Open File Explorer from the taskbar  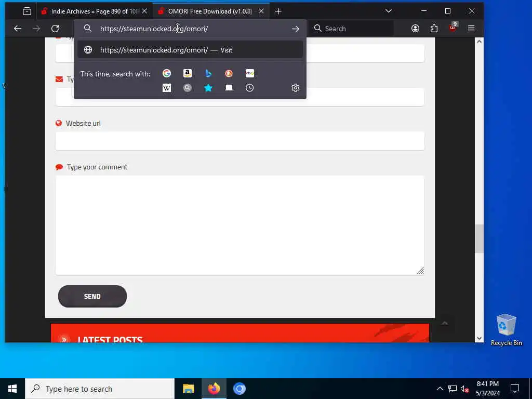pyautogui.click(x=188, y=389)
